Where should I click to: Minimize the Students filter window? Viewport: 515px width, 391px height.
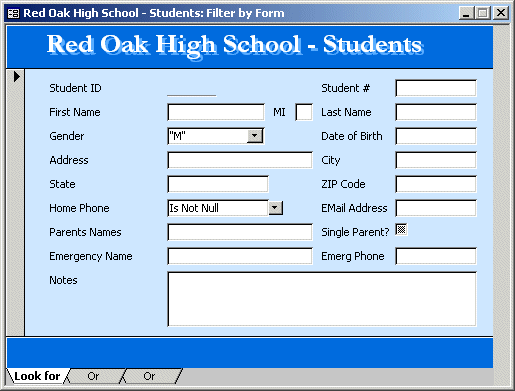tap(466, 13)
